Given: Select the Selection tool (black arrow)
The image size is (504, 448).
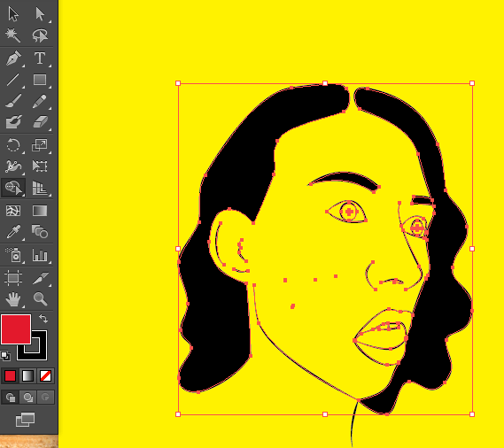Looking at the screenshot, I should click(13, 14).
